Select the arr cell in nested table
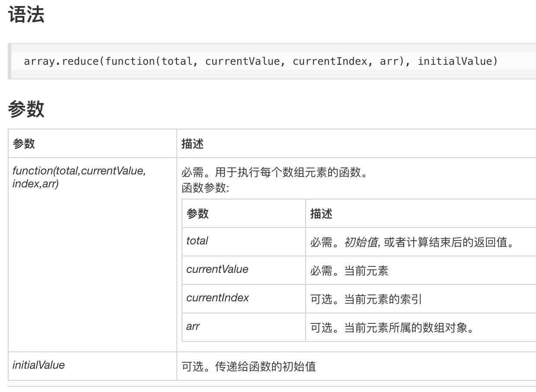 (193, 326)
